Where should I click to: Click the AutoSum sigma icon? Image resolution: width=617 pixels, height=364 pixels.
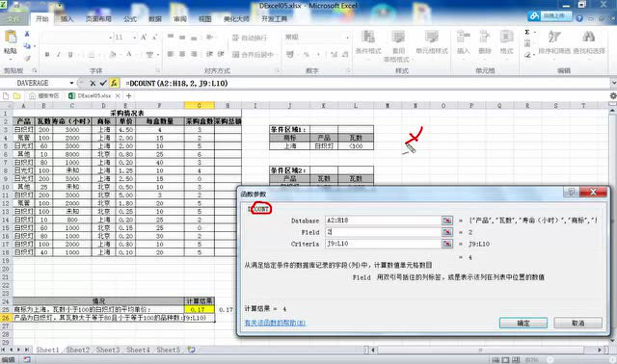[x=527, y=32]
